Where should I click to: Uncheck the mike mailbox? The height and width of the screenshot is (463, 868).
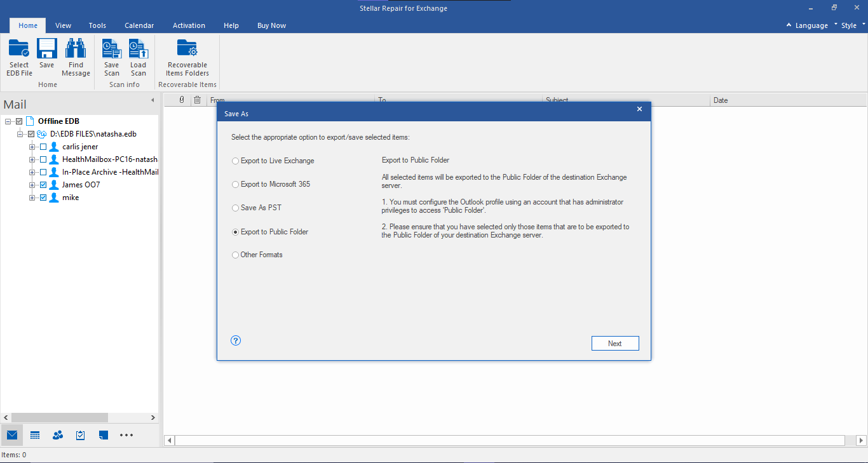(x=43, y=198)
